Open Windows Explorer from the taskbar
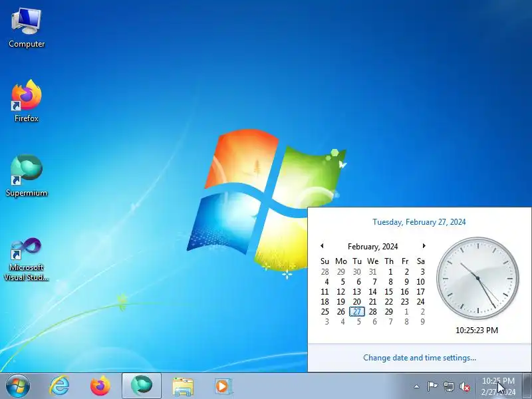Screen dimensions: 532x399 click(x=183, y=386)
